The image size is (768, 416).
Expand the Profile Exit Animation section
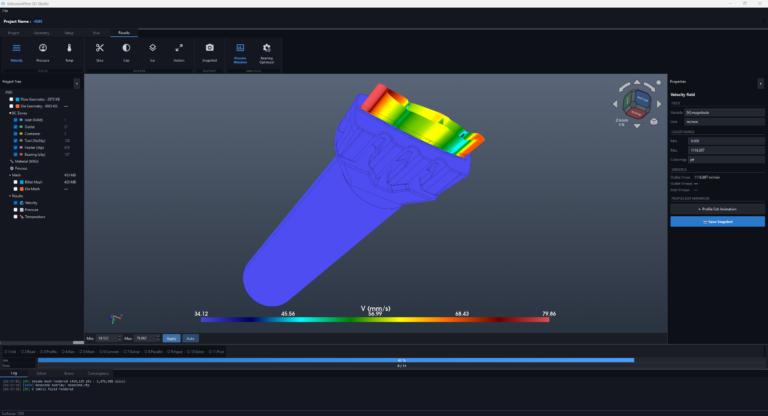click(x=717, y=209)
